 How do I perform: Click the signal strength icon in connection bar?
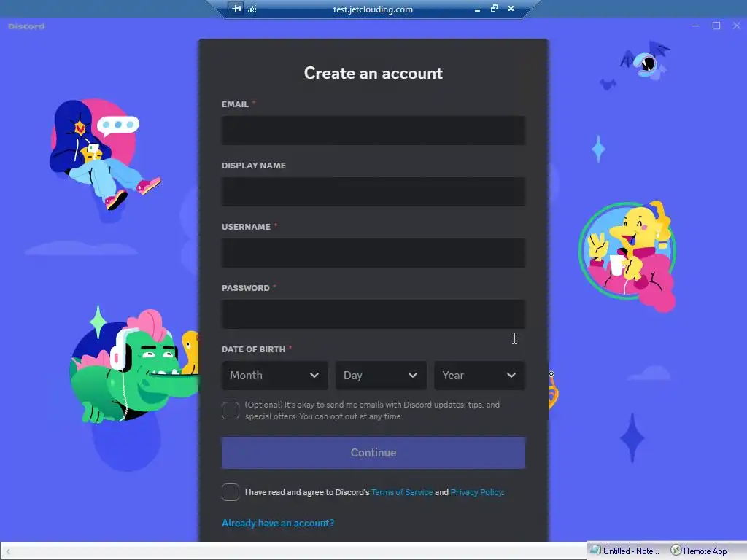point(252,9)
